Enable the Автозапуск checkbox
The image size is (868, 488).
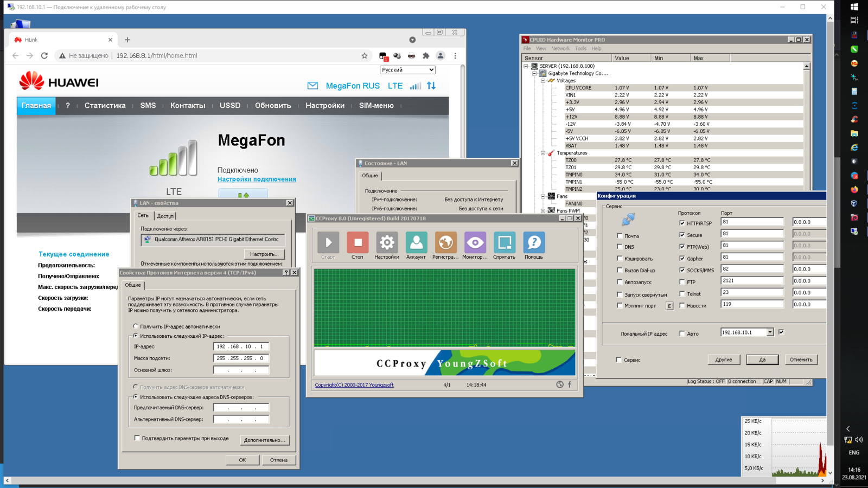[620, 282]
